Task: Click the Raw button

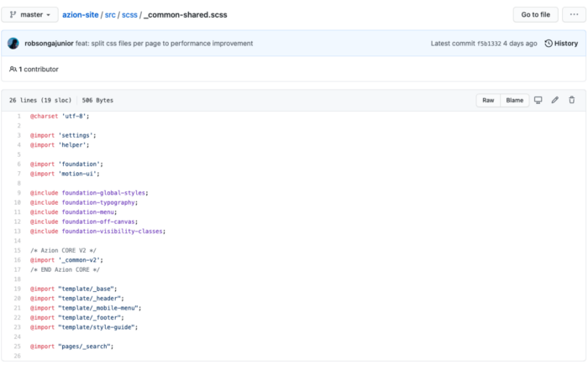Action: [x=488, y=100]
